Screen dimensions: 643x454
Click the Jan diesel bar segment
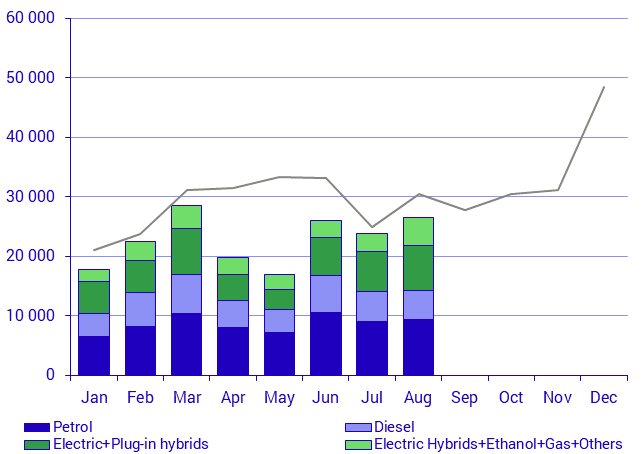(94, 325)
